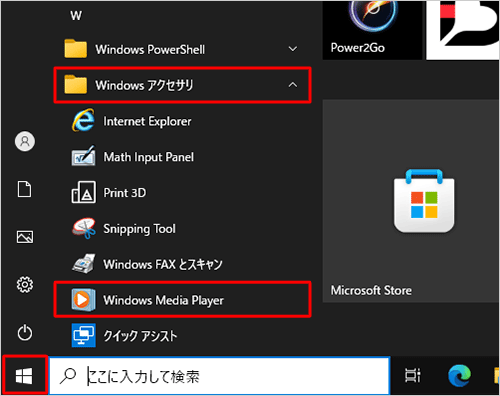Click the Print 3D label
The height and width of the screenshot is (396, 500).
(x=125, y=193)
